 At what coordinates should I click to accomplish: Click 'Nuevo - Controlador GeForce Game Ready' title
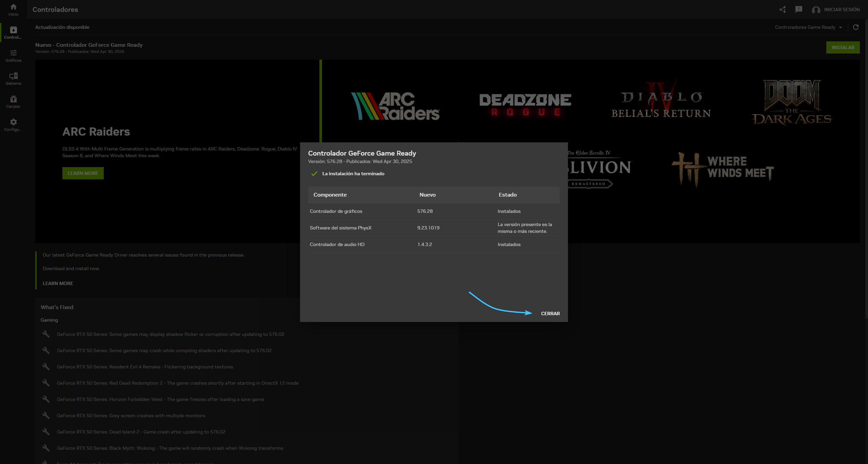pos(89,45)
